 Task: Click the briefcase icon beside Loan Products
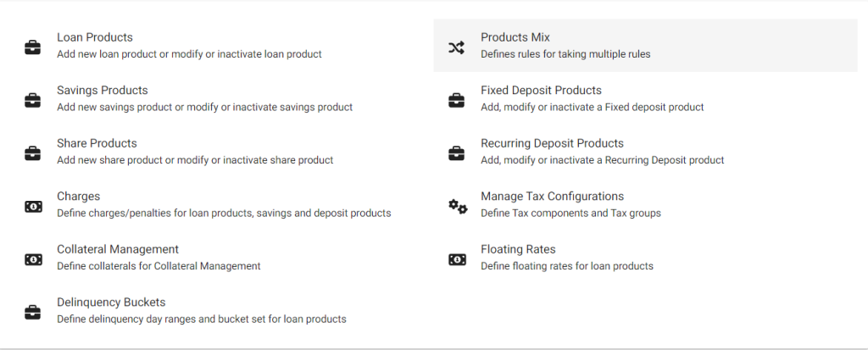point(33,47)
